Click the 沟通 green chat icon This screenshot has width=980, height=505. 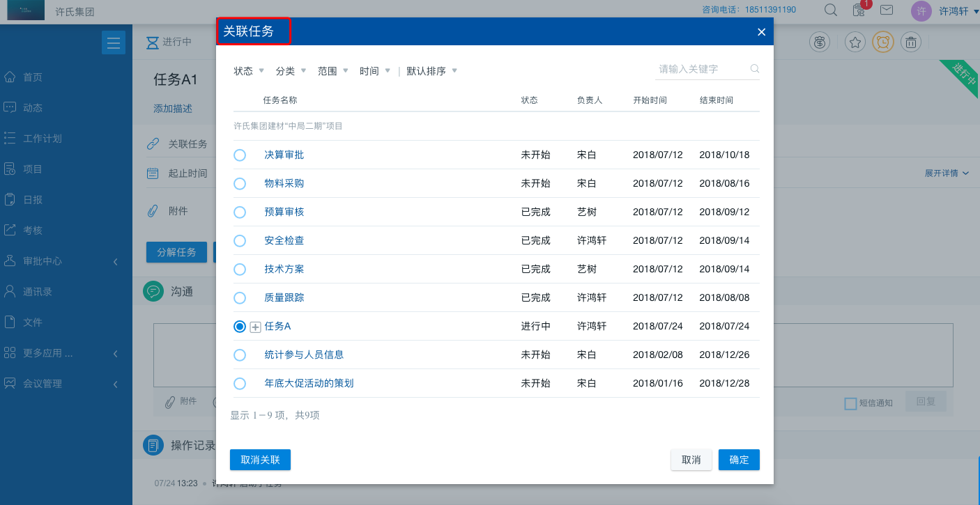point(153,291)
